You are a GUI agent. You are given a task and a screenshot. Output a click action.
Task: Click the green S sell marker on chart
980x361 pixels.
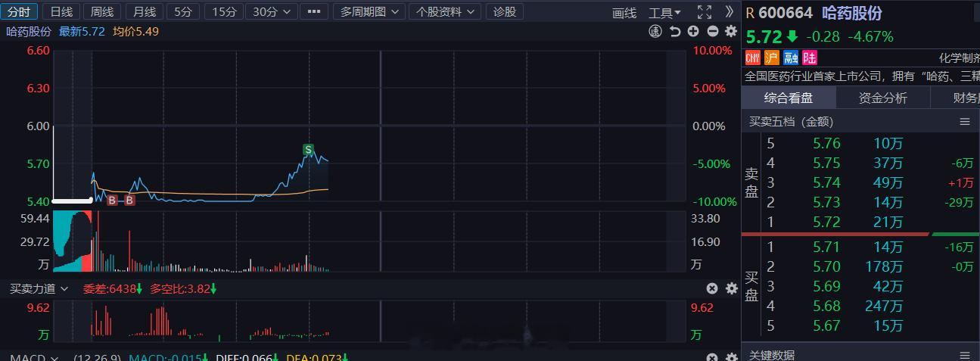point(308,150)
